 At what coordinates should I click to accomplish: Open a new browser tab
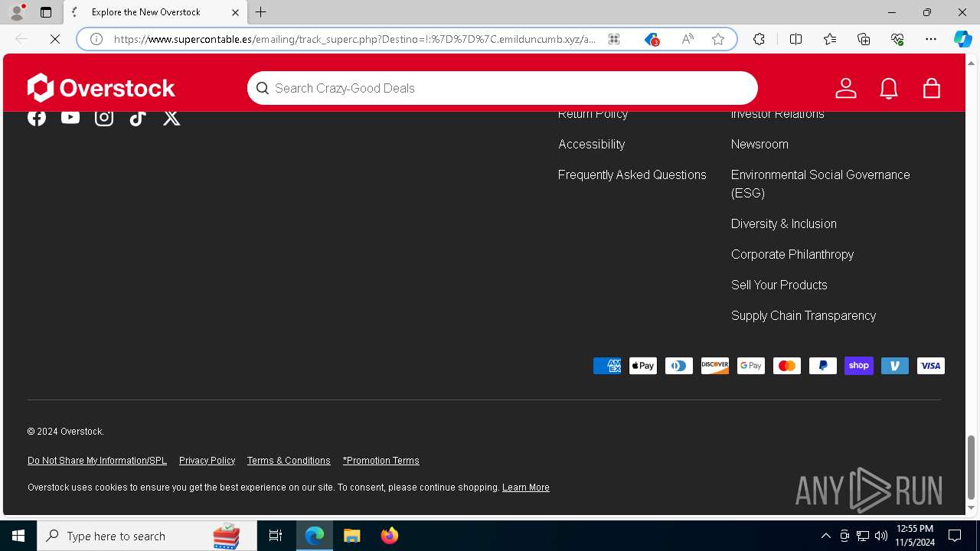tap(261, 12)
